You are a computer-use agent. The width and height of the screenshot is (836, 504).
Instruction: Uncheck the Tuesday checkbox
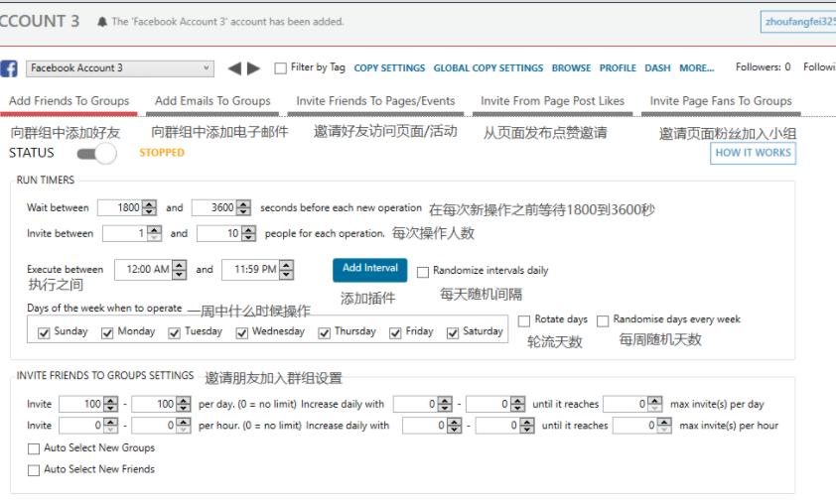point(175,333)
